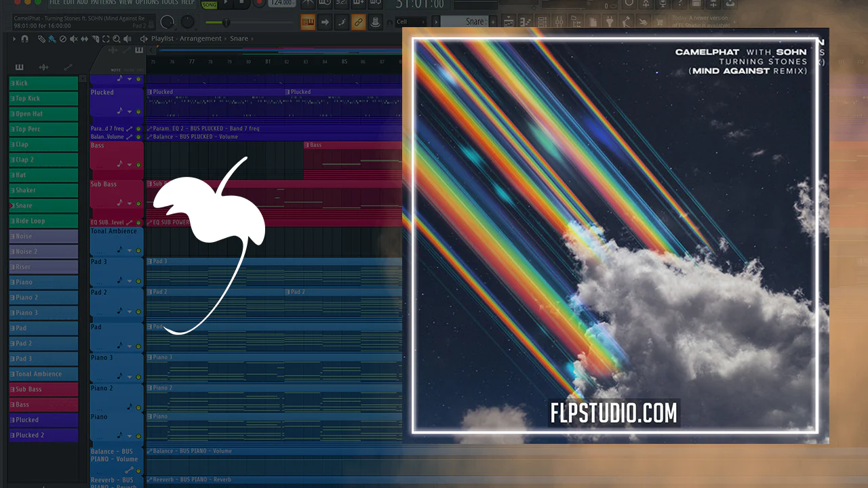The width and height of the screenshot is (868, 488).
Task: Mute the Sub Bass track
Action: pos(139,203)
